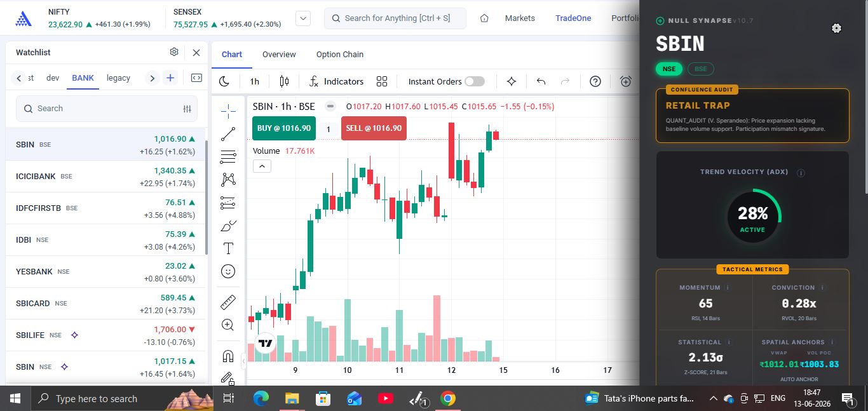The width and height of the screenshot is (868, 411).
Task: Select IDFCFIRSTB row in watchlist
Action: point(105,208)
